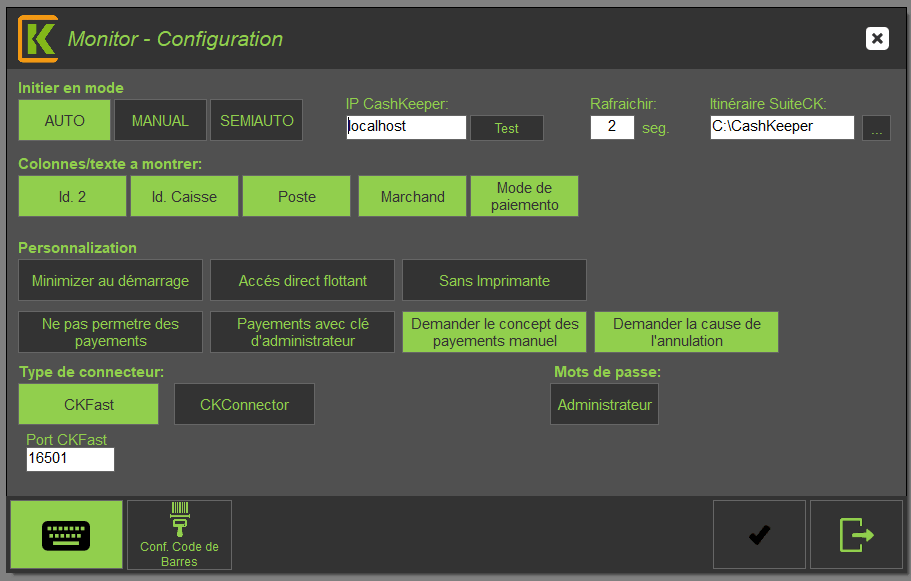Click the 'Type de connecteur:' label
Viewport: 911px width, 581px height.
point(91,372)
